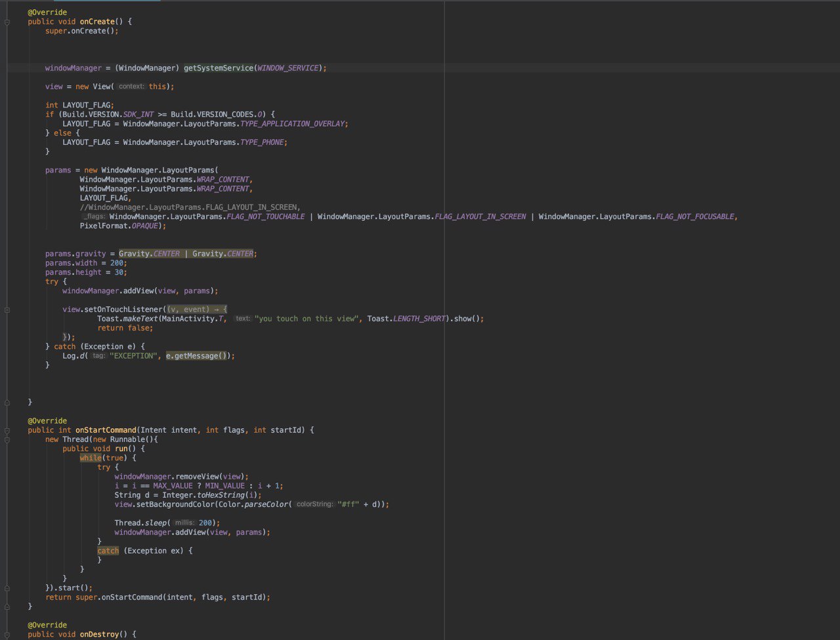Click Toast.LENGTH_SHORT constant
Image resolution: width=840 pixels, height=640 pixels.
pyautogui.click(x=406, y=319)
